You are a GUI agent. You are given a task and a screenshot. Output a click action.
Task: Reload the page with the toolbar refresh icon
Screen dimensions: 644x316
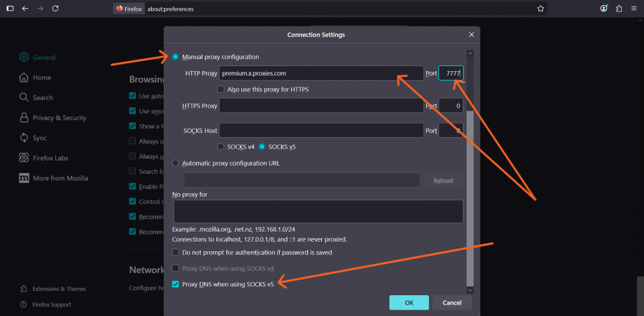point(55,9)
